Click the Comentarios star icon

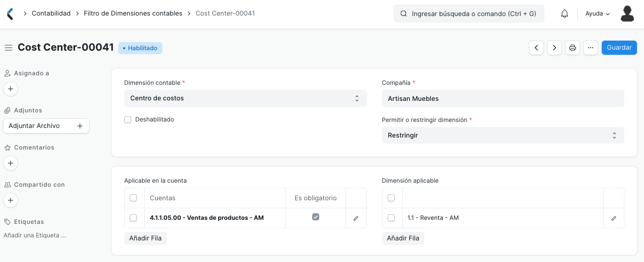coord(8,148)
